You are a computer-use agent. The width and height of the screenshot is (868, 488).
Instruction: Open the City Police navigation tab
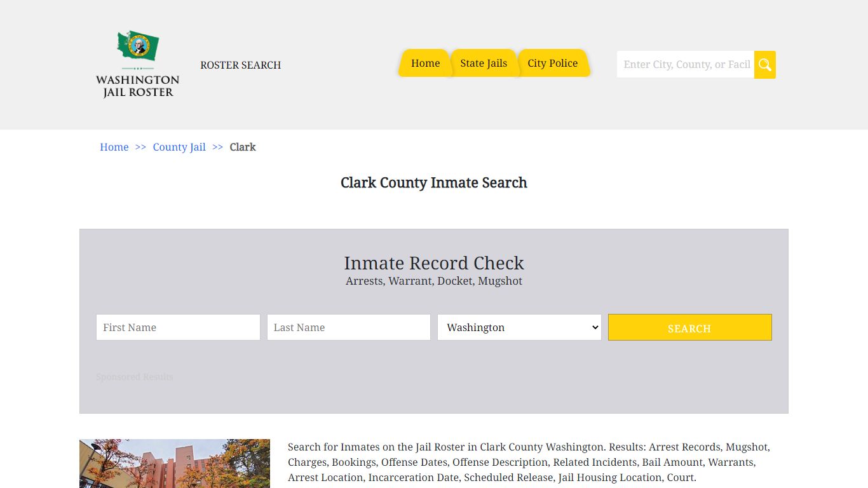tap(553, 63)
